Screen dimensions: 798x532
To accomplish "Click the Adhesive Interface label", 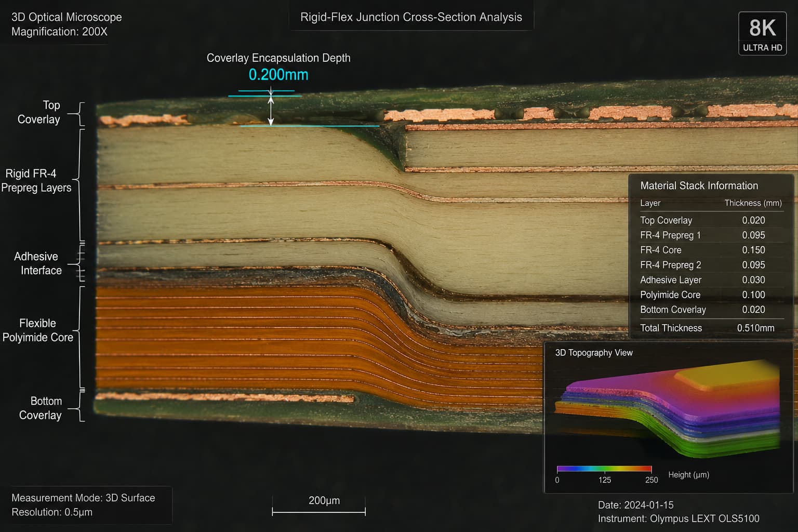I will pos(37,263).
